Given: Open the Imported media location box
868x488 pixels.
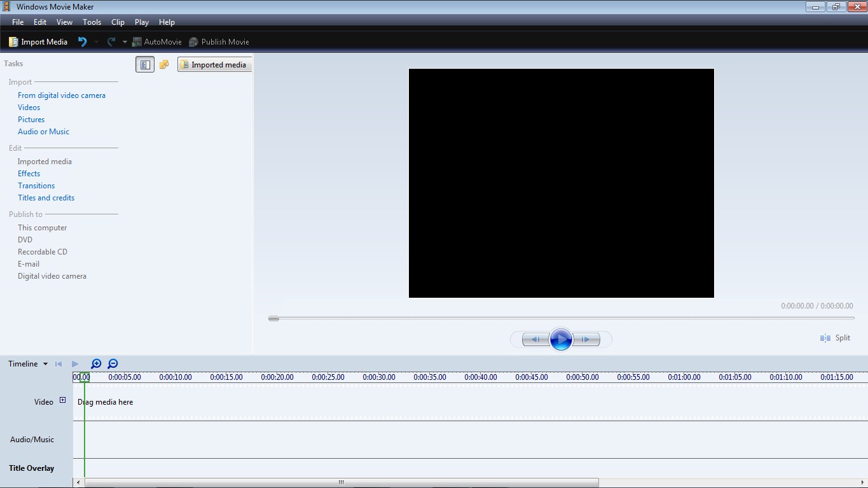Looking at the screenshot, I should coord(215,64).
